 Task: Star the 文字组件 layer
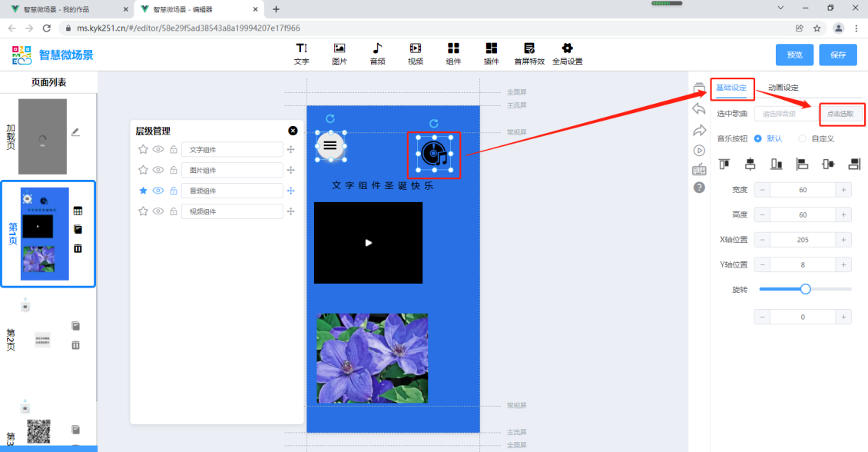pyautogui.click(x=143, y=150)
